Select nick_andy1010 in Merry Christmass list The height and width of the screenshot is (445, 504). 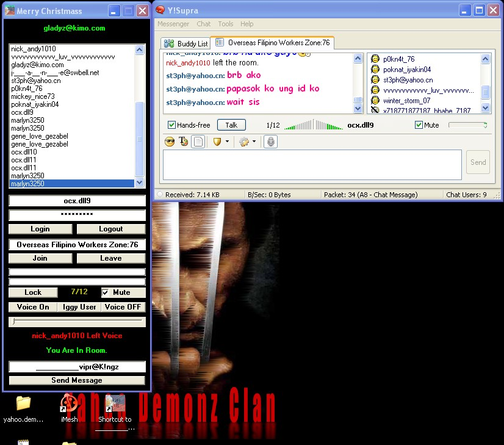[72, 49]
